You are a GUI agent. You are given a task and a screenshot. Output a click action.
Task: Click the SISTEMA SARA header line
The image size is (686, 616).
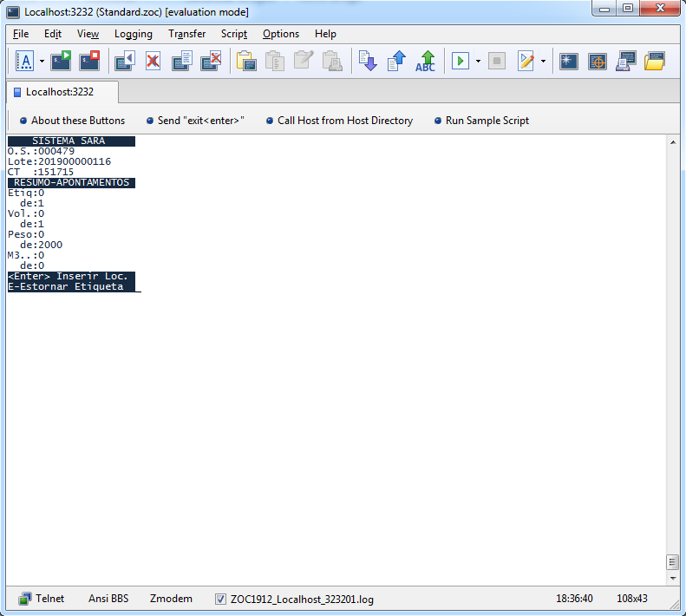click(71, 141)
